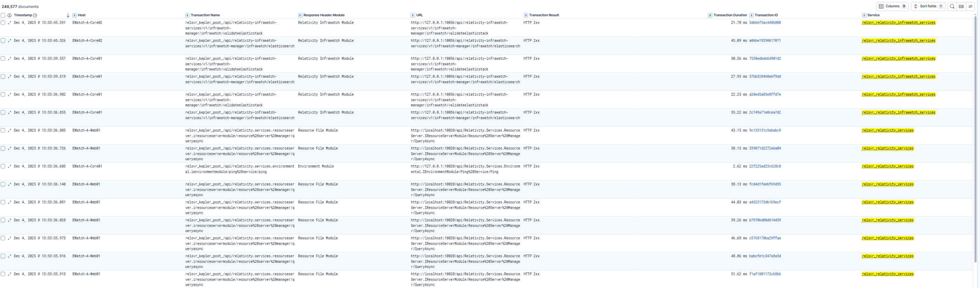Open transaction ID link 22f225ad23c628c8
Screen dimensions: 980x288
(x=765, y=166)
